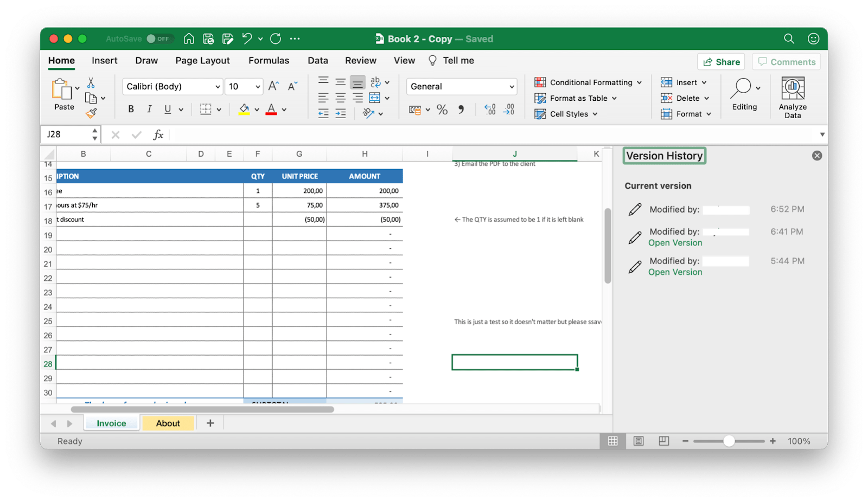Click the Insert Function fx icon
This screenshot has width=868, height=502.
point(158,134)
